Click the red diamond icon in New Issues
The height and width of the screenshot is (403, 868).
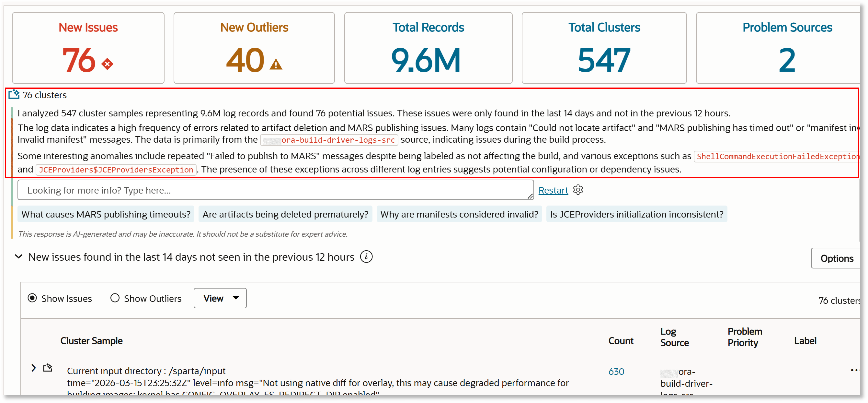[x=107, y=64]
